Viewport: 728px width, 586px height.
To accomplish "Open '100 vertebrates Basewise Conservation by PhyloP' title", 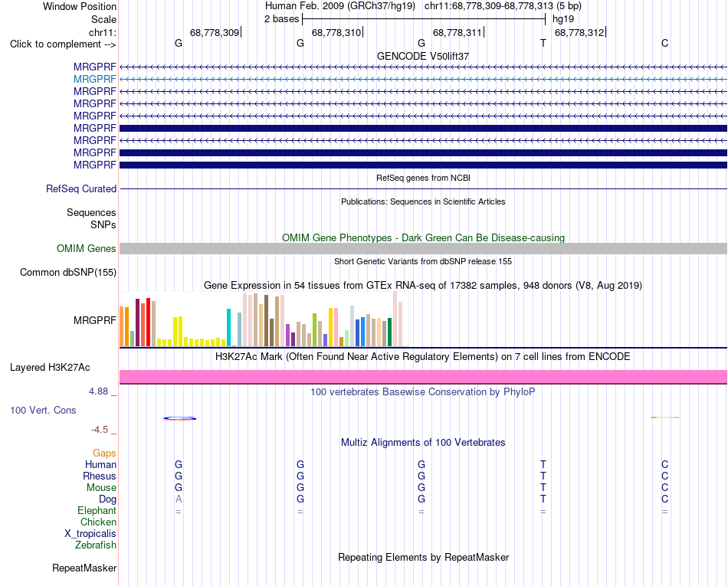I will point(423,392).
